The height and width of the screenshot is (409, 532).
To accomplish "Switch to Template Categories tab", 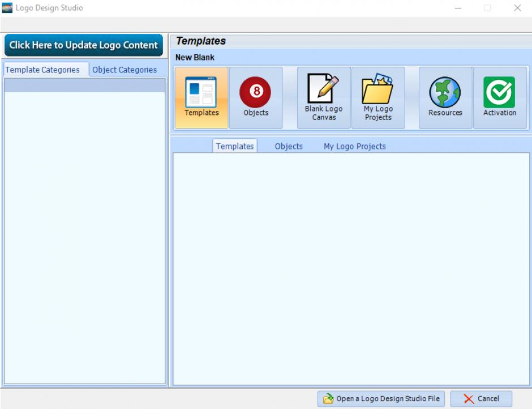I will [x=45, y=70].
